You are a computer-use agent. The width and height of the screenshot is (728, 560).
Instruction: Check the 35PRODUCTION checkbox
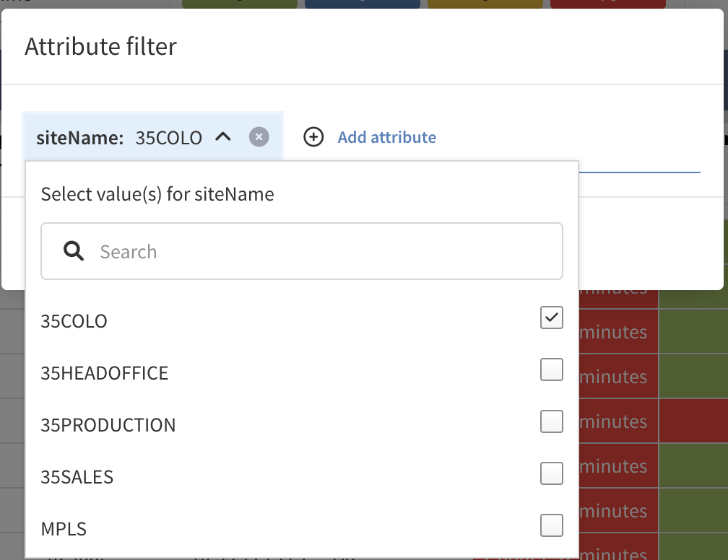(x=552, y=421)
